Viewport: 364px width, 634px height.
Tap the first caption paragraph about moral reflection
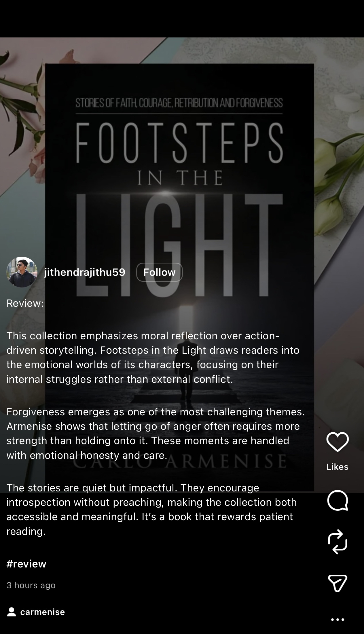[x=153, y=357]
